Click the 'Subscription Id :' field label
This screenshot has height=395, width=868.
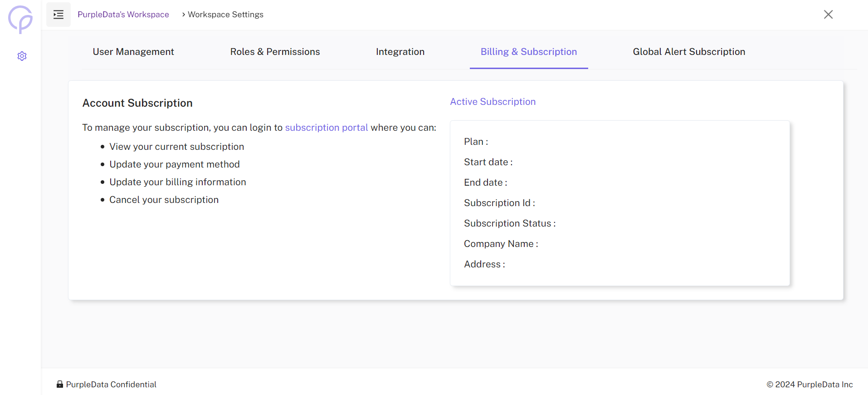[x=499, y=203]
